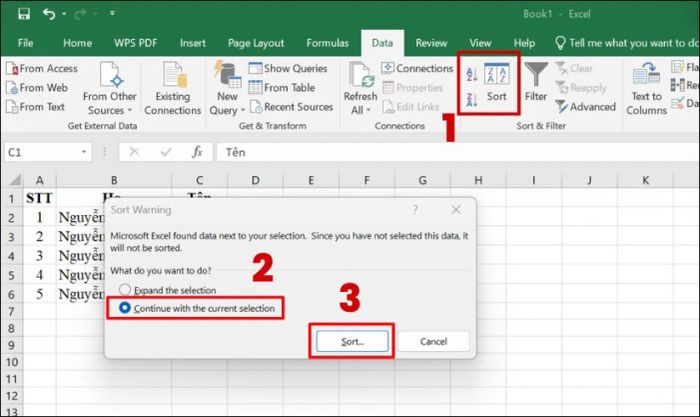The width and height of the screenshot is (700, 417).
Task: Open the Review tab
Action: pyautogui.click(x=431, y=43)
